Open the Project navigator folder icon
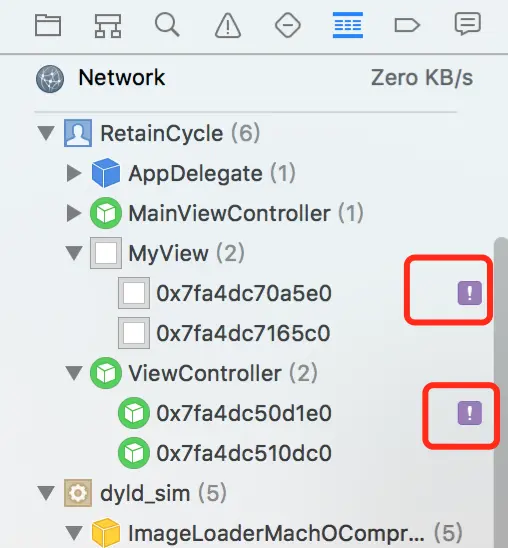The image size is (508, 548). 48,25
